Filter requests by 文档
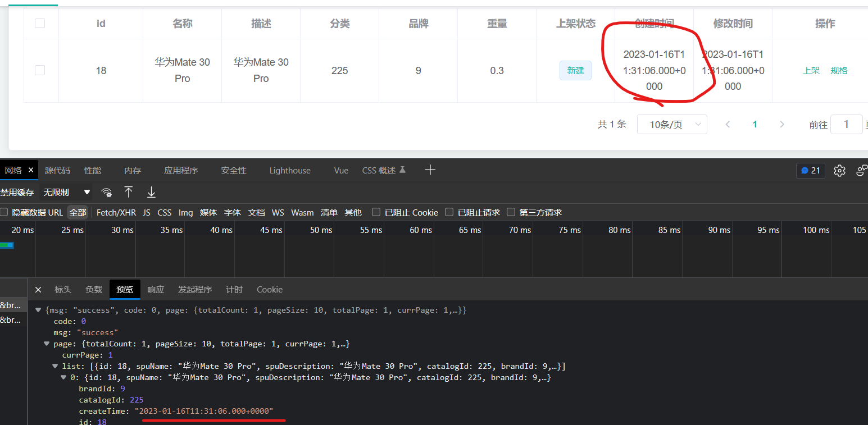 click(x=256, y=212)
